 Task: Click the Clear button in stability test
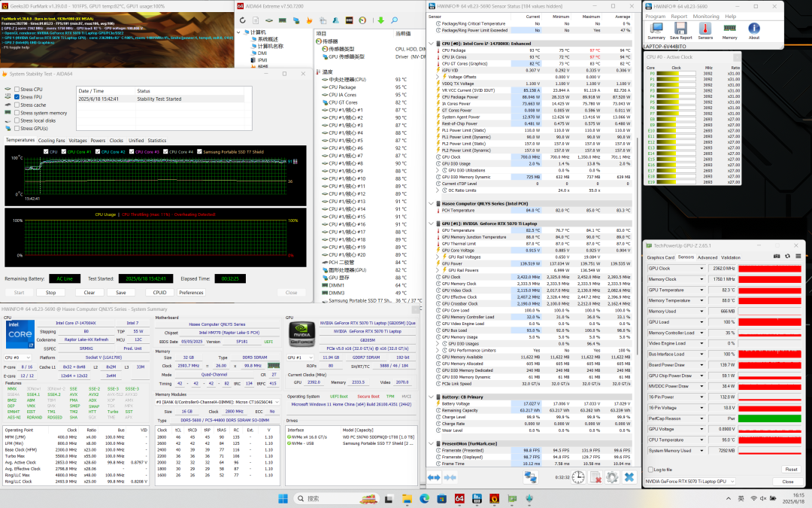[x=89, y=292]
